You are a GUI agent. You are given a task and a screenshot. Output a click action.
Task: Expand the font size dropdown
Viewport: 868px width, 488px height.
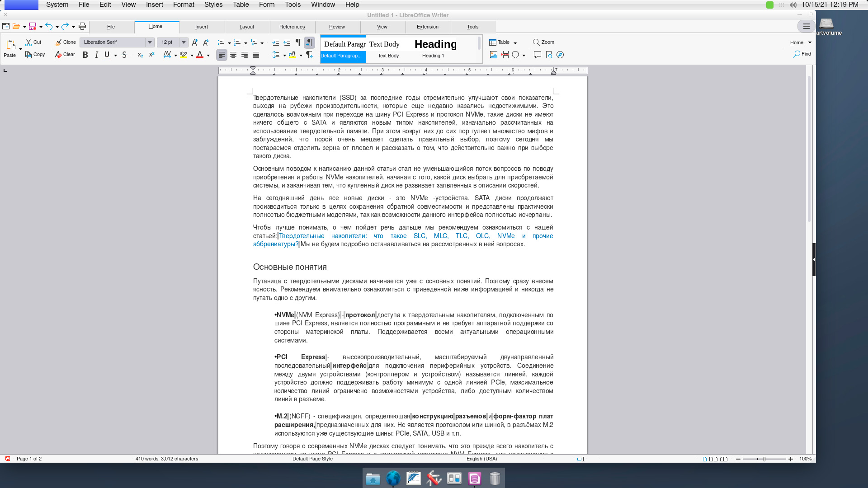point(184,42)
